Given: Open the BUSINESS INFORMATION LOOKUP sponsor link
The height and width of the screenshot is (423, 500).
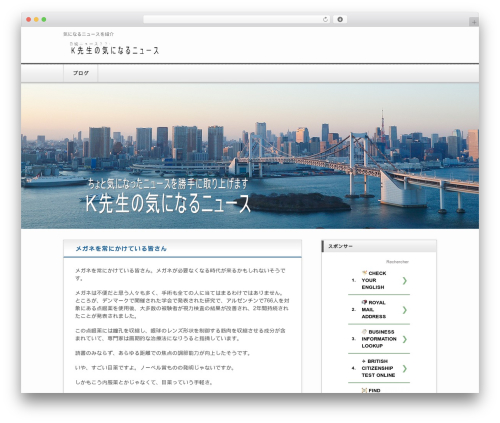Looking at the screenshot, I should click(x=379, y=339).
